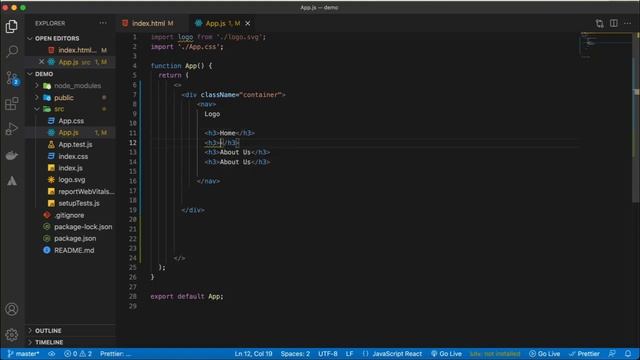Screen dimensions: 640x360
Task: Click the className="container" div line
Action: [x=233, y=95]
